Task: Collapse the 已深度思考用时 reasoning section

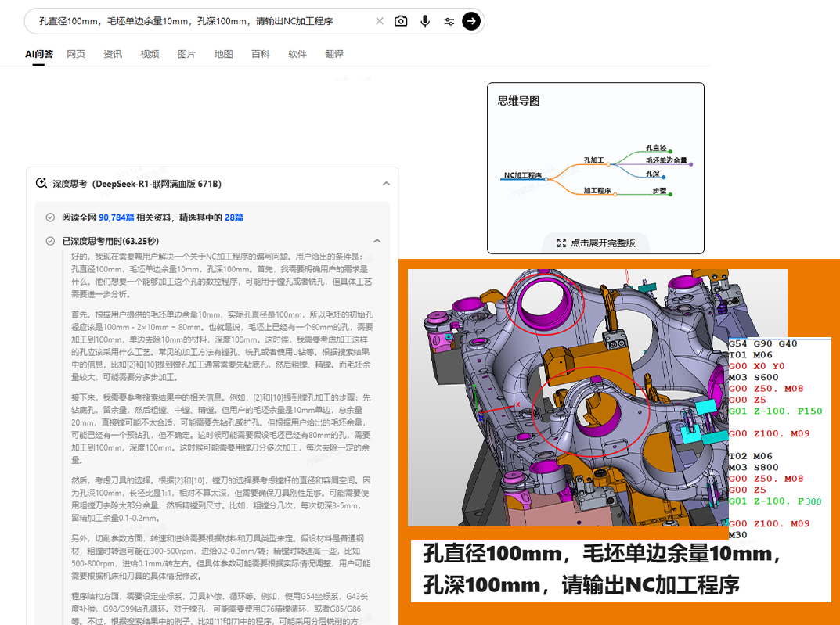Action: click(x=377, y=241)
